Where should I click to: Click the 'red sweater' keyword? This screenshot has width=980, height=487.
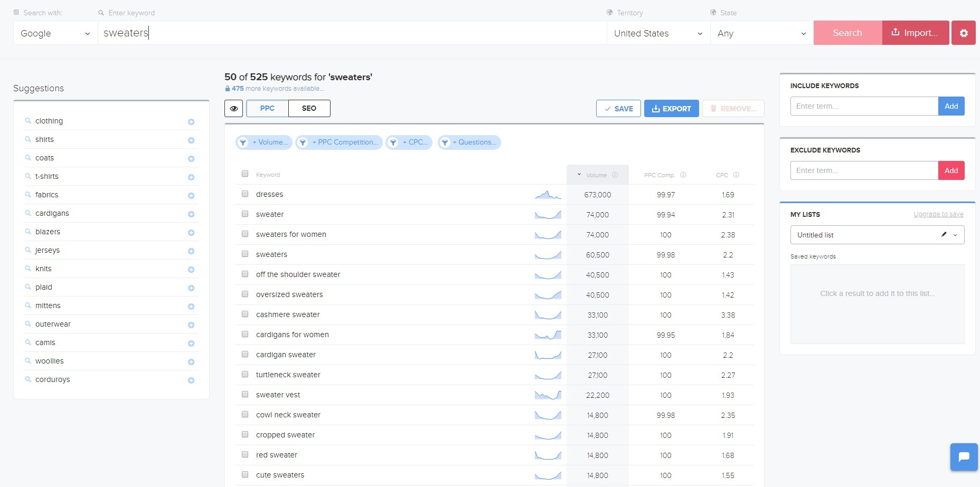click(x=277, y=455)
